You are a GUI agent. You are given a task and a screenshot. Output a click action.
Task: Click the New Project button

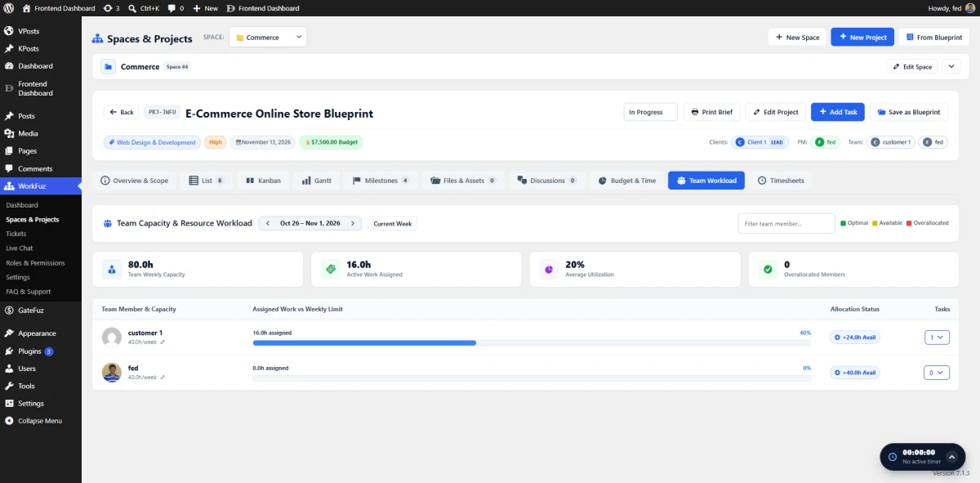pyautogui.click(x=862, y=37)
